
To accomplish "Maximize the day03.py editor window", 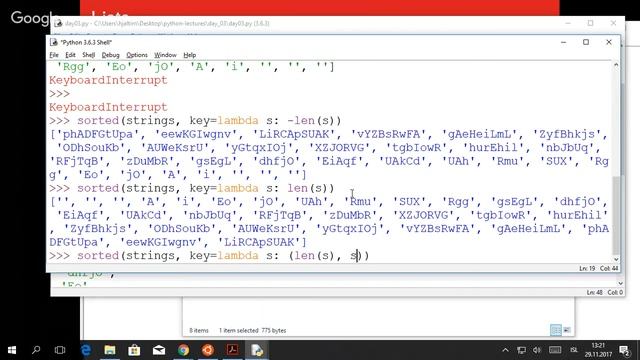I will (590, 23).
